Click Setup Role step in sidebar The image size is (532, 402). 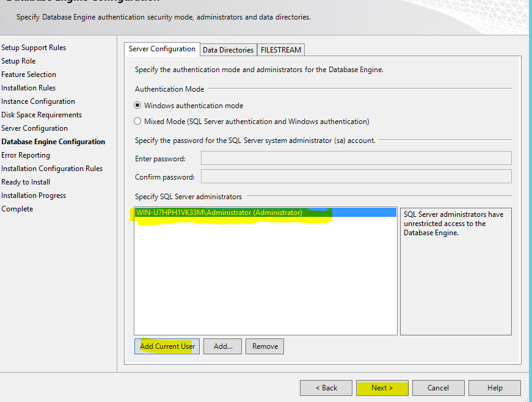tap(18, 61)
